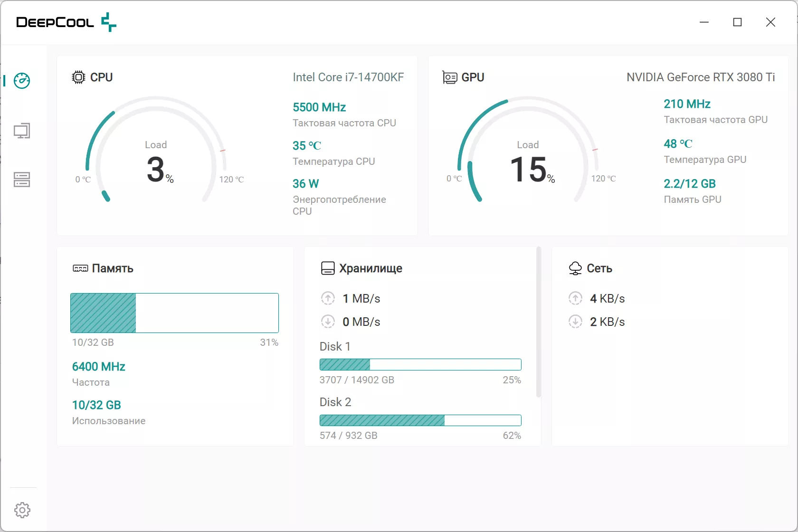Screen dimensions: 798x532
Task: Click the 574 / 932 GB text
Action: (x=349, y=436)
